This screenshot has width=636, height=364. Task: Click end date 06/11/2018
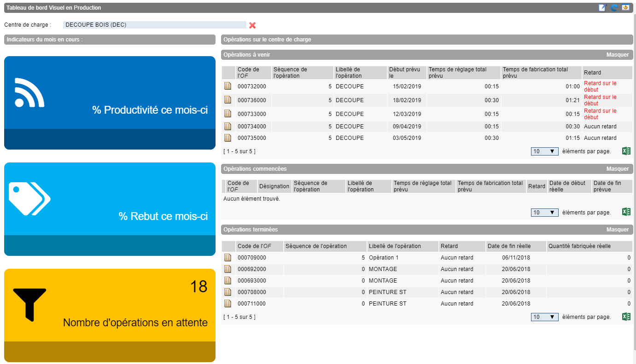click(516, 258)
